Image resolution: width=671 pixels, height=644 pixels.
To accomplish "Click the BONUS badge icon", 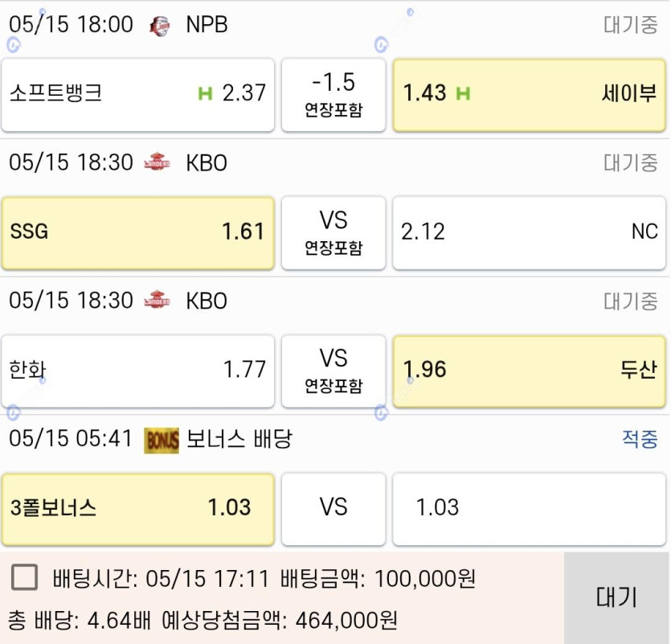I will tap(162, 441).
